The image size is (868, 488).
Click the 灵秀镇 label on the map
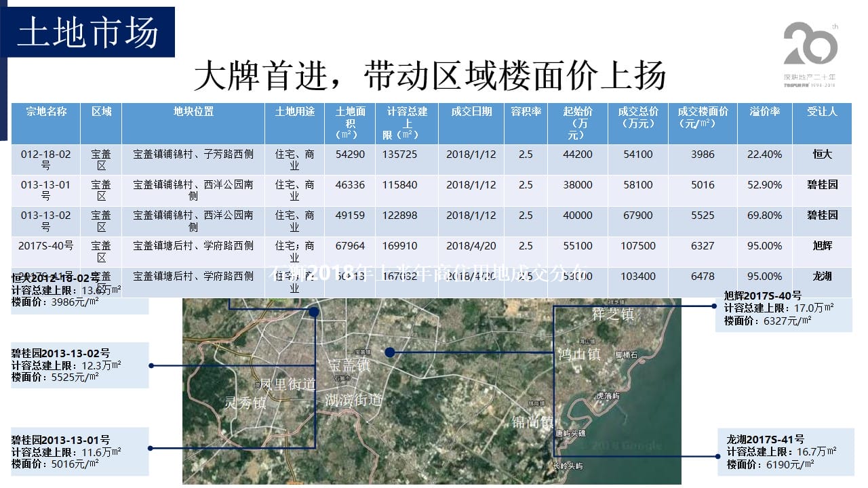pyautogui.click(x=245, y=403)
